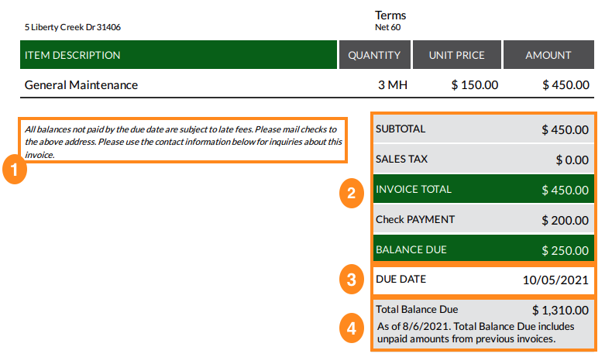
Task: Click the 5 Liberty Creek Dr address
Action: point(72,27)
